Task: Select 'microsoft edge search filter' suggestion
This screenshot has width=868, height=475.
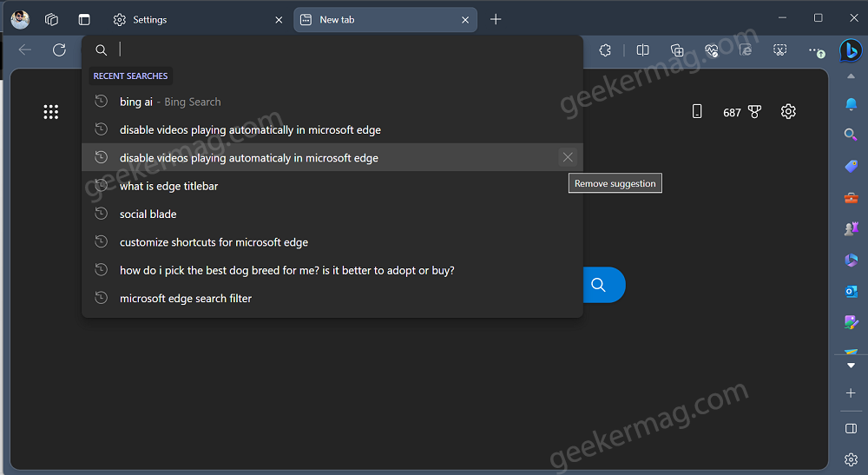Action: 332,299
